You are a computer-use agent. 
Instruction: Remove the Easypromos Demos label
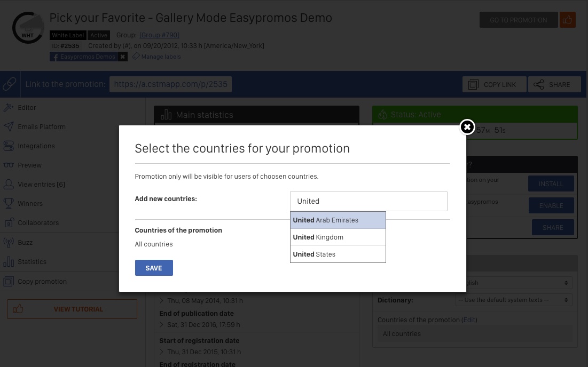(123, 57)
